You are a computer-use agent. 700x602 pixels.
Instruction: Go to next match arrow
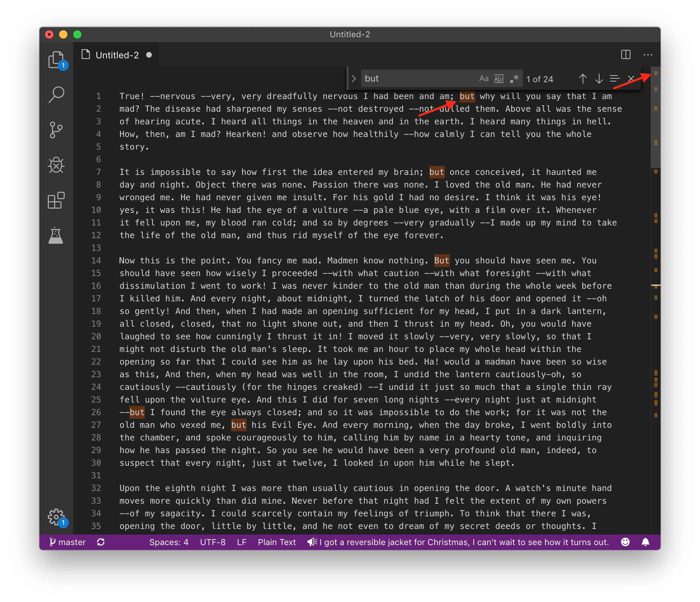599,79
